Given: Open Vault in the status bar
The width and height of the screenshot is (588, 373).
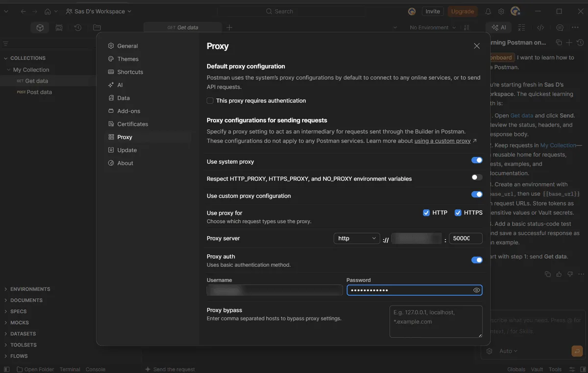Looking at the screenshot, I should 537,370.
